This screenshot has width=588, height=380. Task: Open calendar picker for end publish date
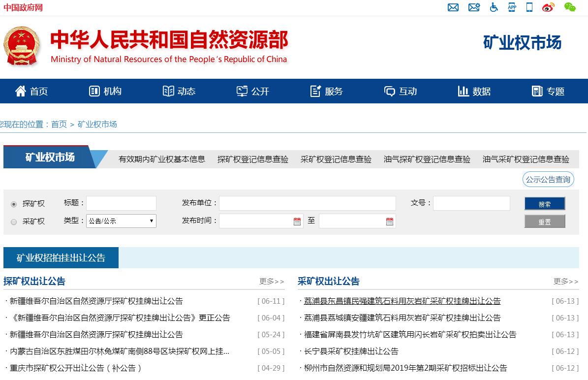(x=390, y=222)
